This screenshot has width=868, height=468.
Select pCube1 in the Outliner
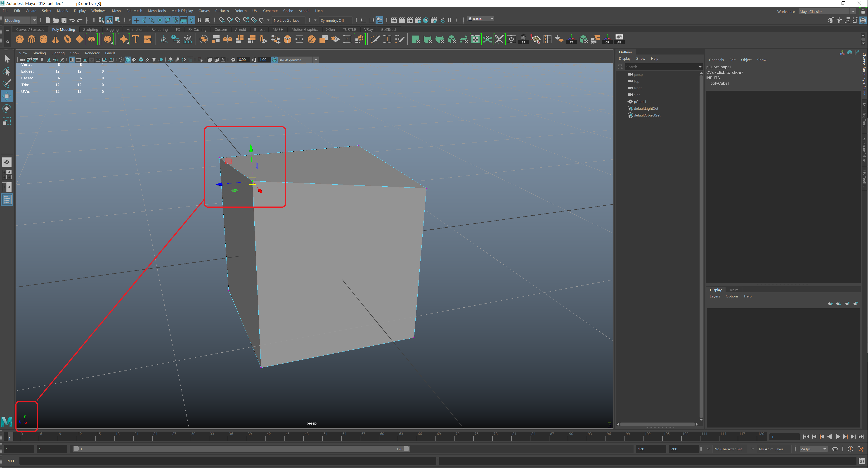tap(640, 102)
